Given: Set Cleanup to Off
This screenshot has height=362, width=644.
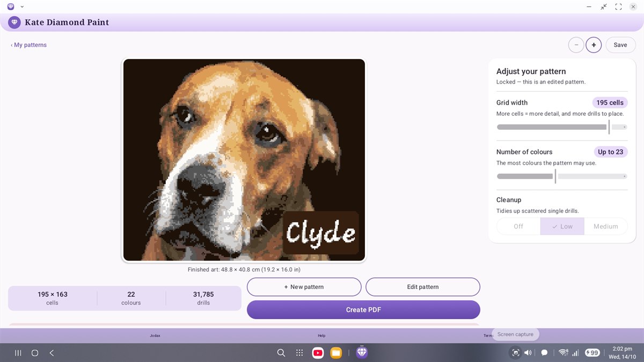Looking at the screenshot, I should [x=518, y=226].
